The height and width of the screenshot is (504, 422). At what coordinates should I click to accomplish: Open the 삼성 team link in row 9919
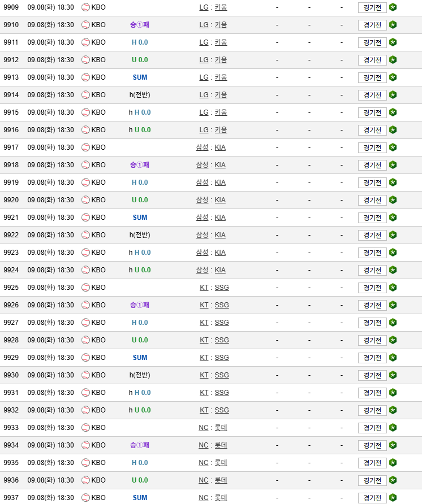[202, 183]
